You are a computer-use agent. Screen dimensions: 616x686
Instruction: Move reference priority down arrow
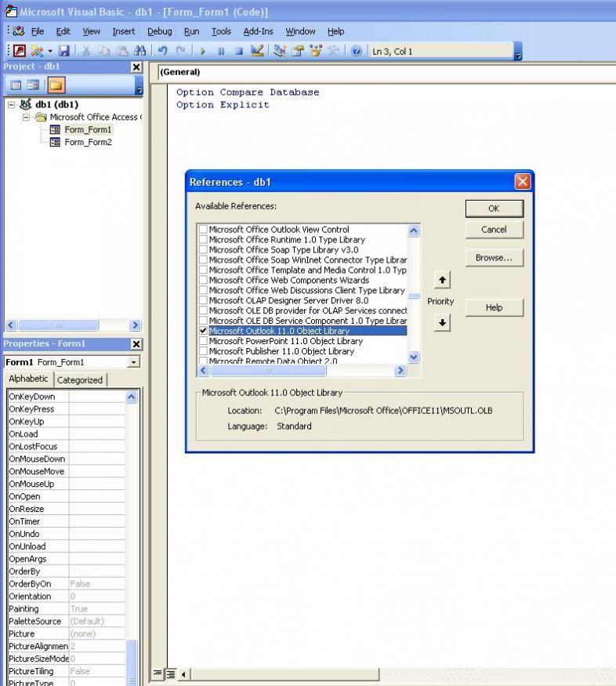(x=442, y=323)
